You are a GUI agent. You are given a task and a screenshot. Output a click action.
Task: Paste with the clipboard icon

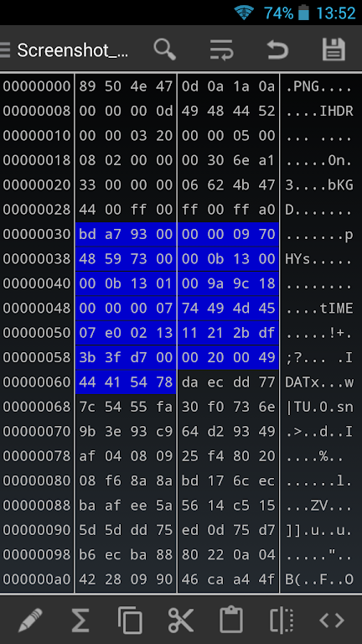[x=231, y=620]
